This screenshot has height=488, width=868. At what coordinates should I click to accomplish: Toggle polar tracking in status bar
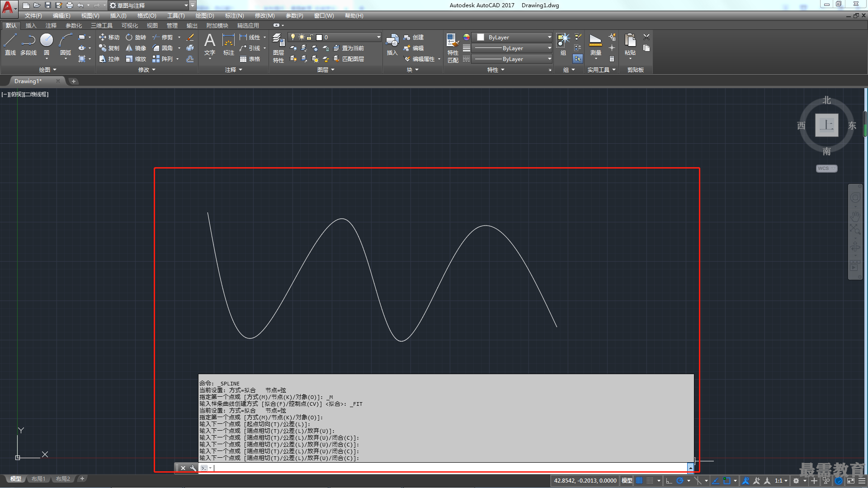679,481
